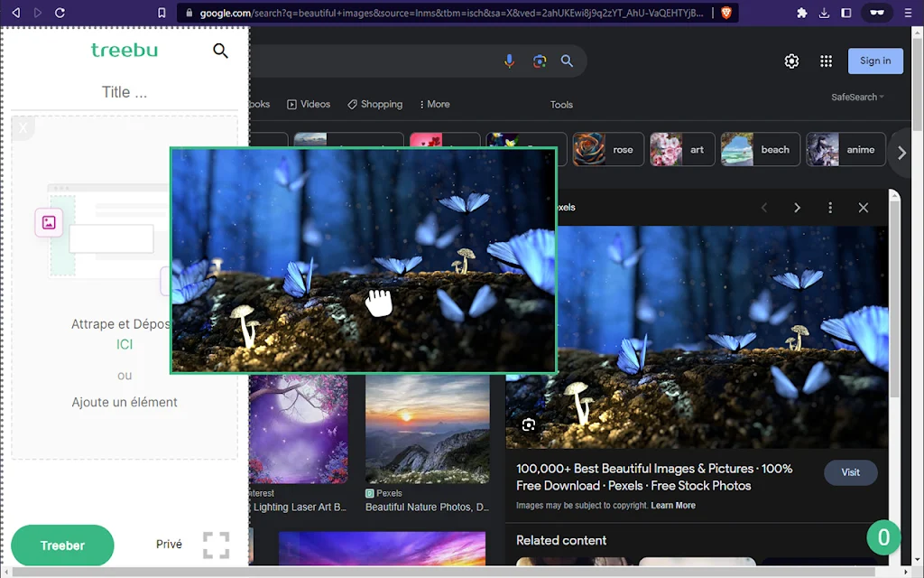Image resolution: width=924 pixels, height=578 pixels.
Task: Select the rose suggestion chip thumbnail
Action: 588,149
